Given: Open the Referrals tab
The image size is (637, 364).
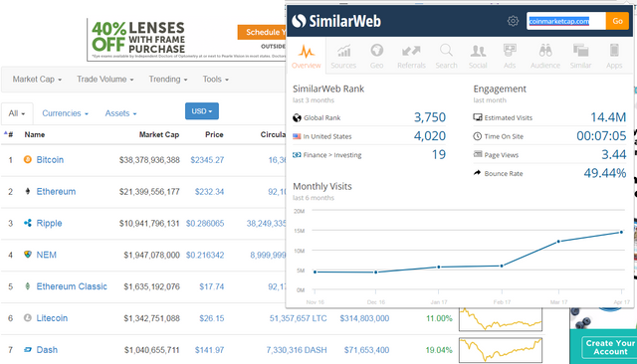Looking at the screenshot, I should [411, 56].
